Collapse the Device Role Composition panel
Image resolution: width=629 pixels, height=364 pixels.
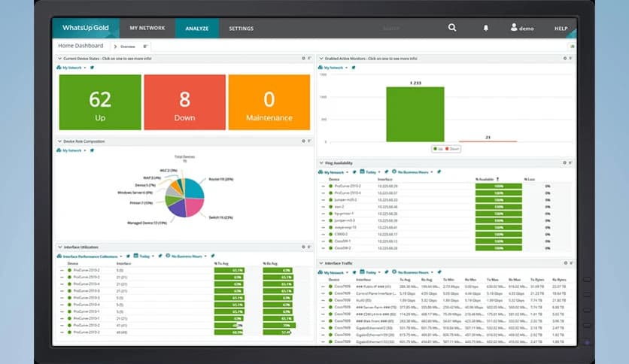[x=59, y=141]
